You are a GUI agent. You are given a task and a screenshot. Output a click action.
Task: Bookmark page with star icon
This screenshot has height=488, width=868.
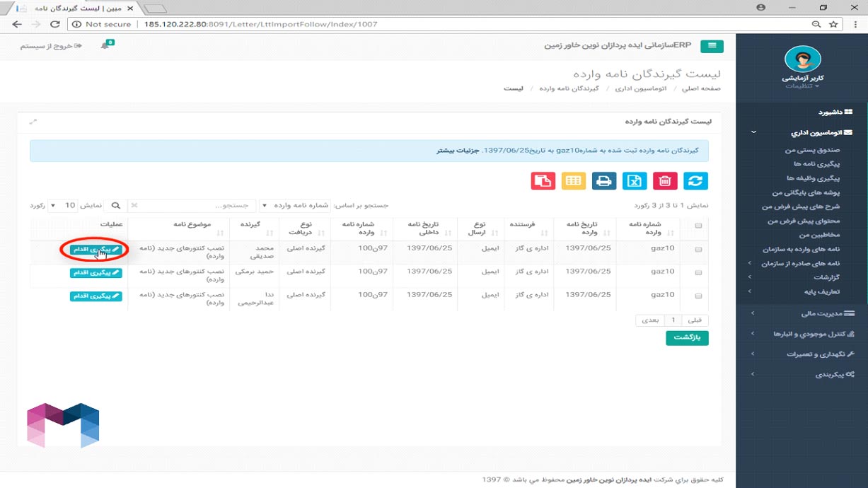[x=833, y=24]
